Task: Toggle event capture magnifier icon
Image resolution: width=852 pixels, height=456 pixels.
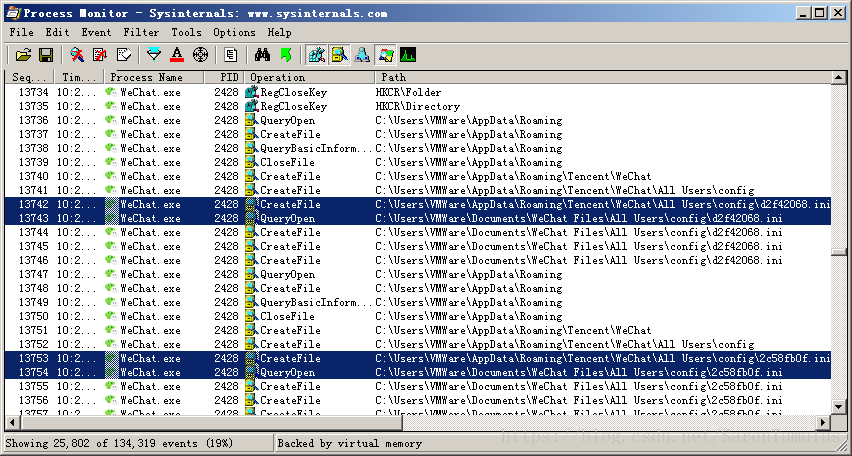Action: (77, 55)
